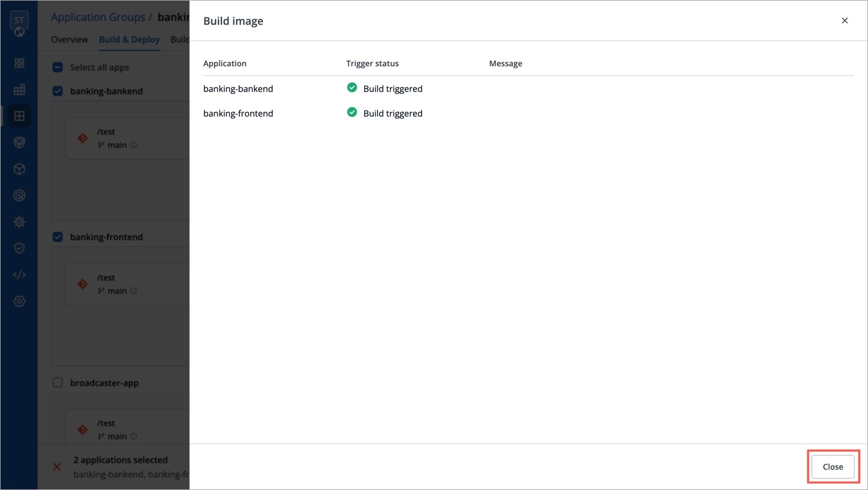Open the Application Groups sidebar icon
The width and height of the screenshot is (868, 490).
click(x=19, y=116)
